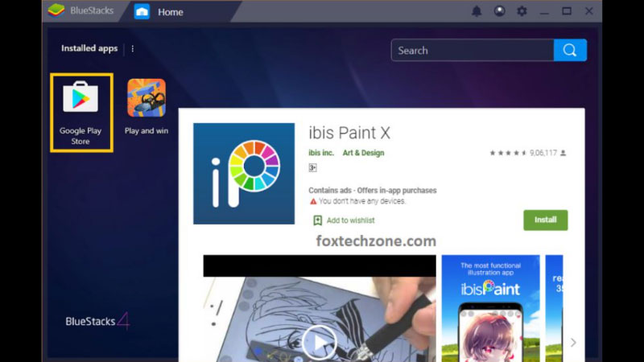Click the wishlist bookmark icon

[317, 220]
